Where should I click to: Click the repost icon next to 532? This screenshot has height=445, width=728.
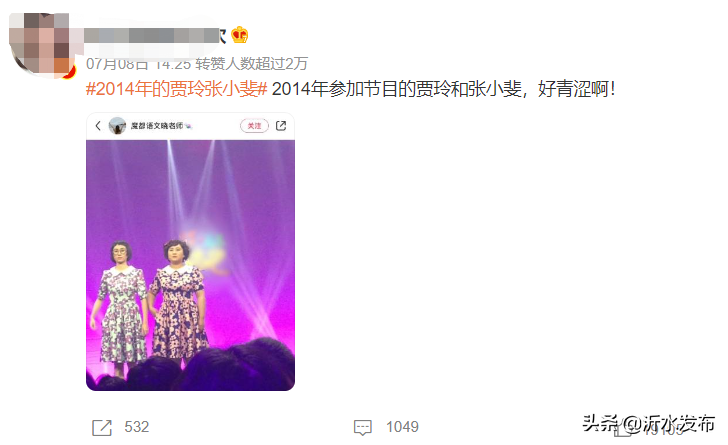[102, 427]
